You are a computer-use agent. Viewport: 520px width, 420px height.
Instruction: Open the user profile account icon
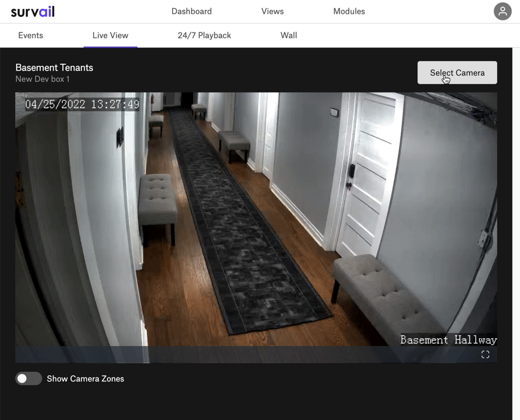tap(503, 11)
